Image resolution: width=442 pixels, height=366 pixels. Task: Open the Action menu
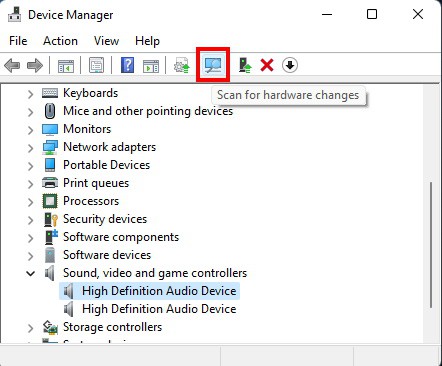60,41
